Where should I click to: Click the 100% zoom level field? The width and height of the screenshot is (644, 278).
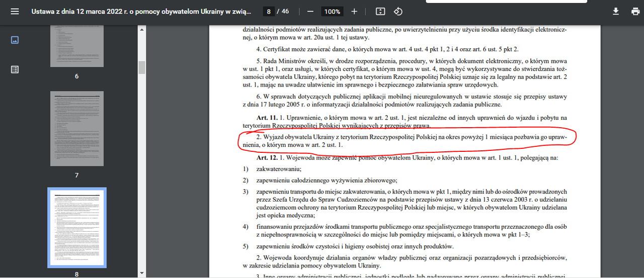332,11
